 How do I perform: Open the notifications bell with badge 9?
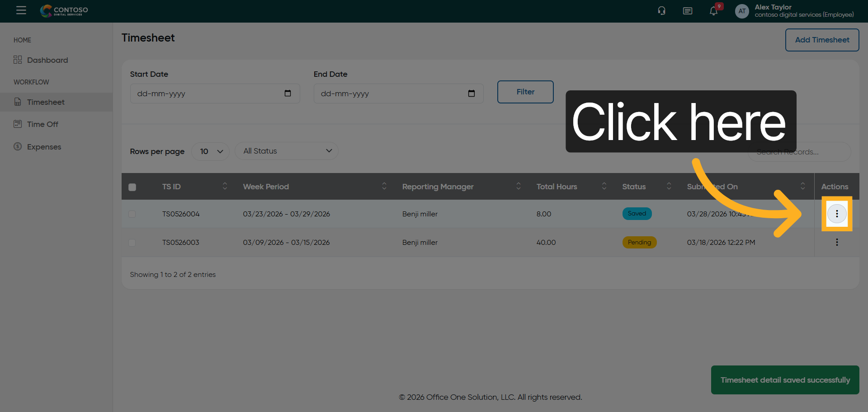[x=713, y=10]
